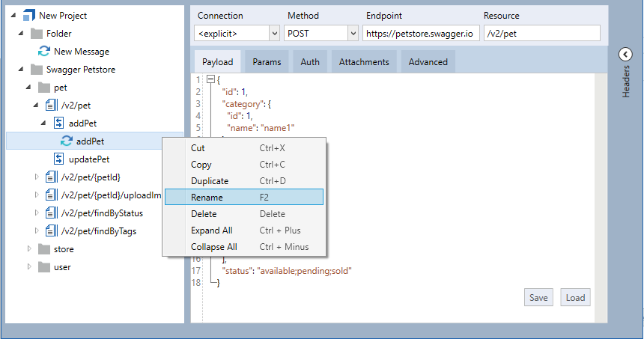The image size is (644, 339).
Task: Switch to the Params tab
Action: [x=267, y=62]
